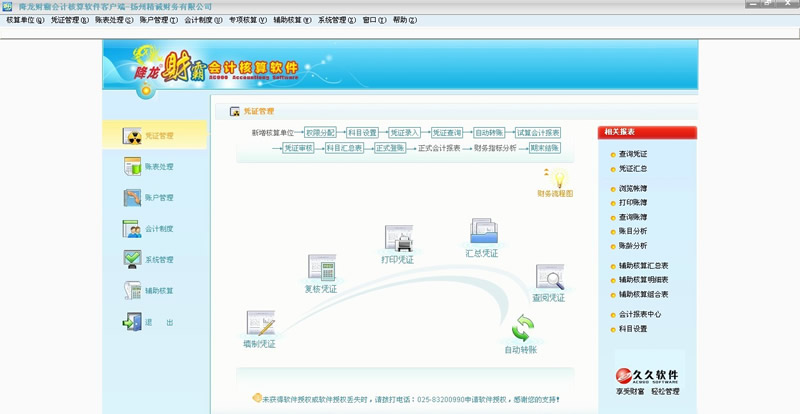Open 账户管理 in the left sidebar

click(x=148, y=198)
